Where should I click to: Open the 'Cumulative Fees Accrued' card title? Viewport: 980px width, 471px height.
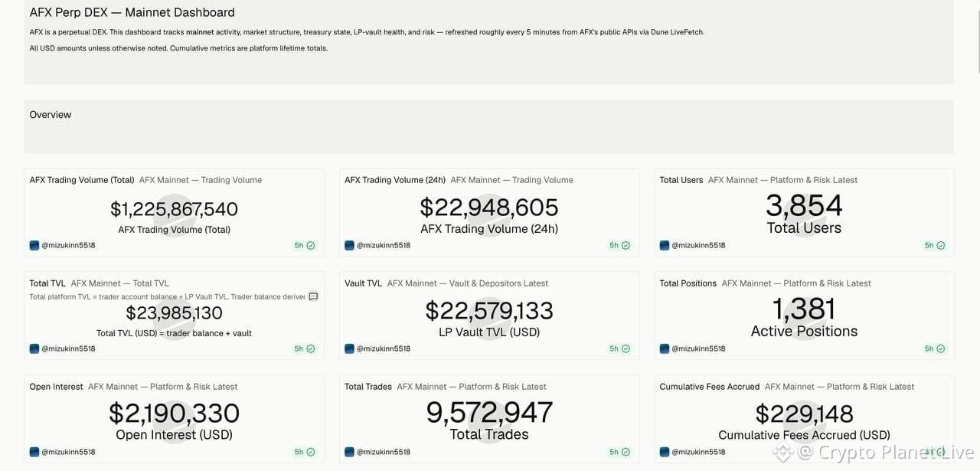pyautogui.click(x=710, y=387)
